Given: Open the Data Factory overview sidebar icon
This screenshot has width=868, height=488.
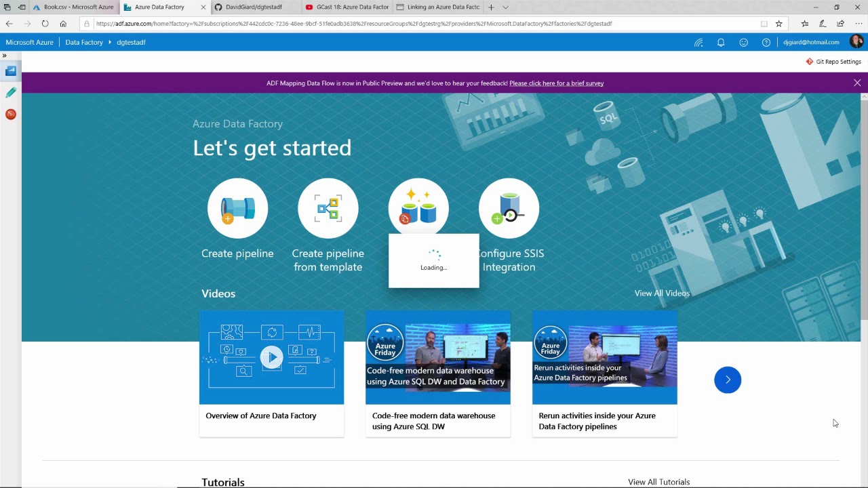Looking at the screenshot, I should (x=11, y=71).
